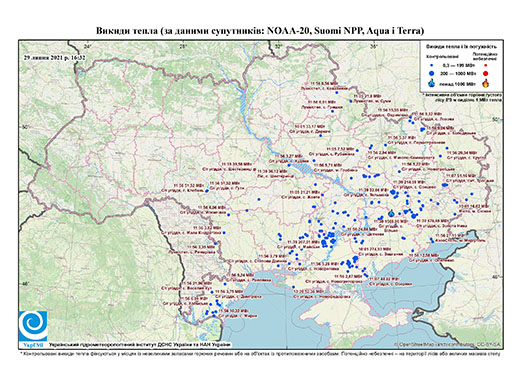Click the blue flame icon in legend
Screen dimensions: 520x368
(432, 83)
